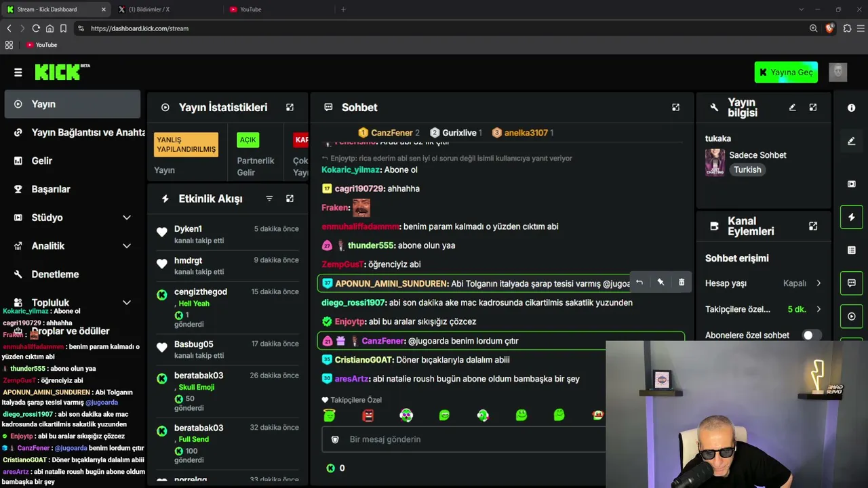Pin the APONUN_AMINI_SUNDUREN message

660,283
